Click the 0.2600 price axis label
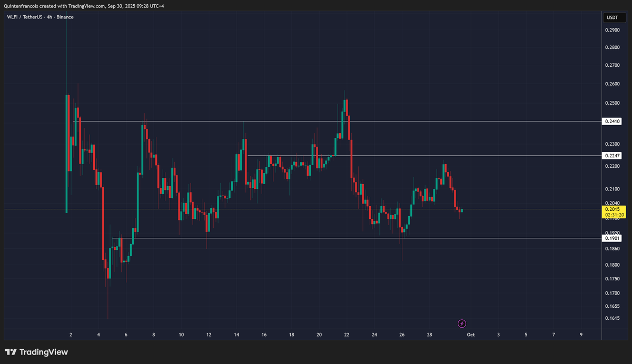 613,84
